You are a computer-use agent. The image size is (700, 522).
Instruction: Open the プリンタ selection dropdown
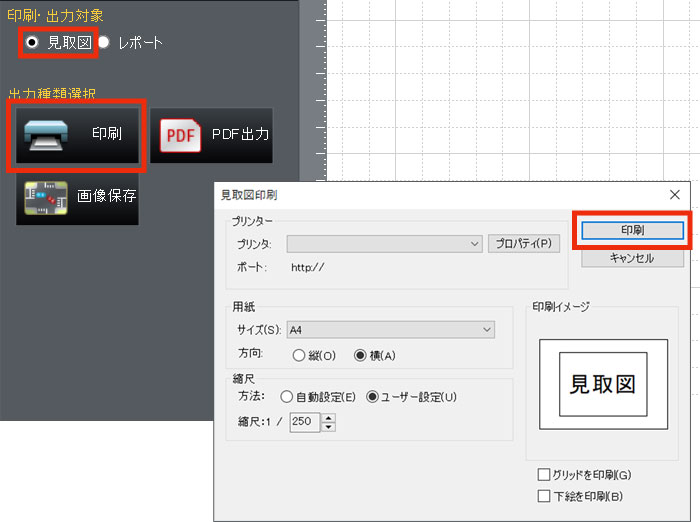click(384, 244)
